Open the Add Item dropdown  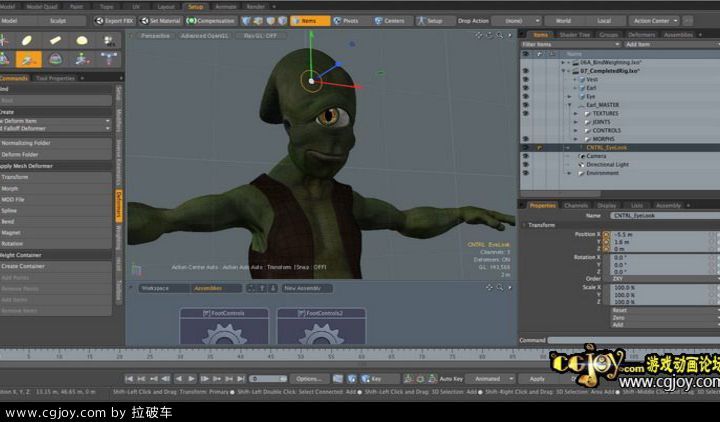pyautogui.click(x=672, y=44)
